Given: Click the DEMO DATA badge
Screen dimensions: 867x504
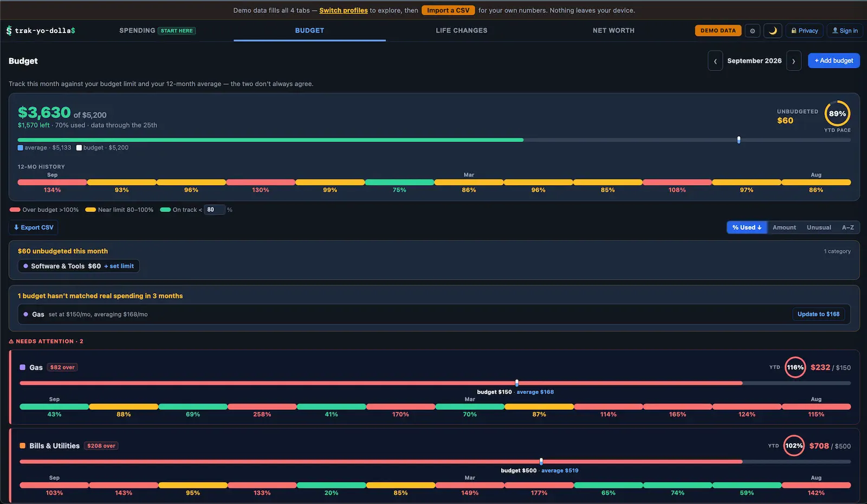Looking at the screenshot, I should pyautogui.click(x=718, y=31).
